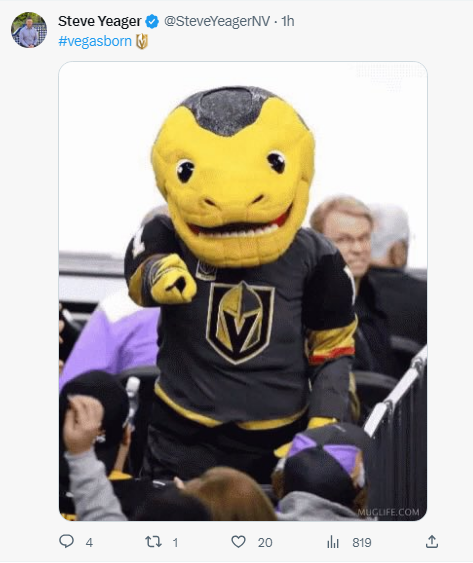This screenshot has height=563, width=473.
Task: Click the blue verified checkmark badge
Action: pyautogui.click(x=152, y=22)
